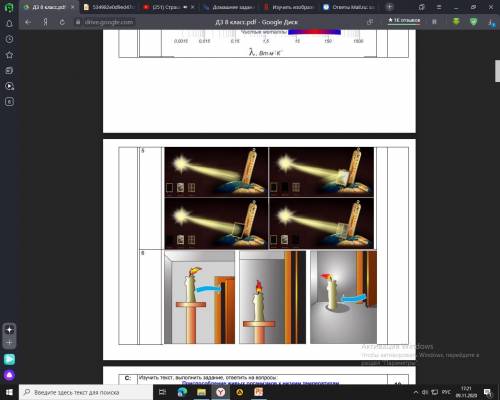The height and width of the screenshot is (400, 500).
Task: Open Task View on the taskbar
Action: (x=162, y=392)
